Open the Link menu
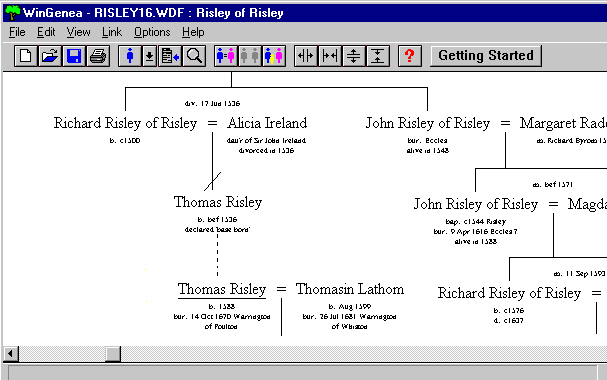The image size is (607, 380). 111,32
